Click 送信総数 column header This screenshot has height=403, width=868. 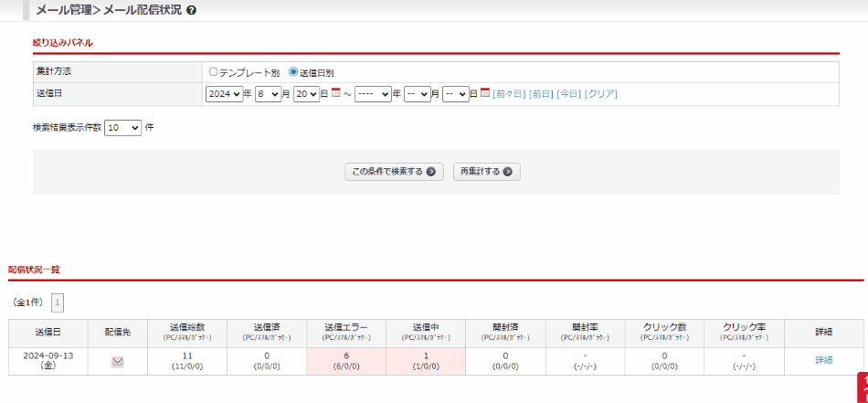187,332
